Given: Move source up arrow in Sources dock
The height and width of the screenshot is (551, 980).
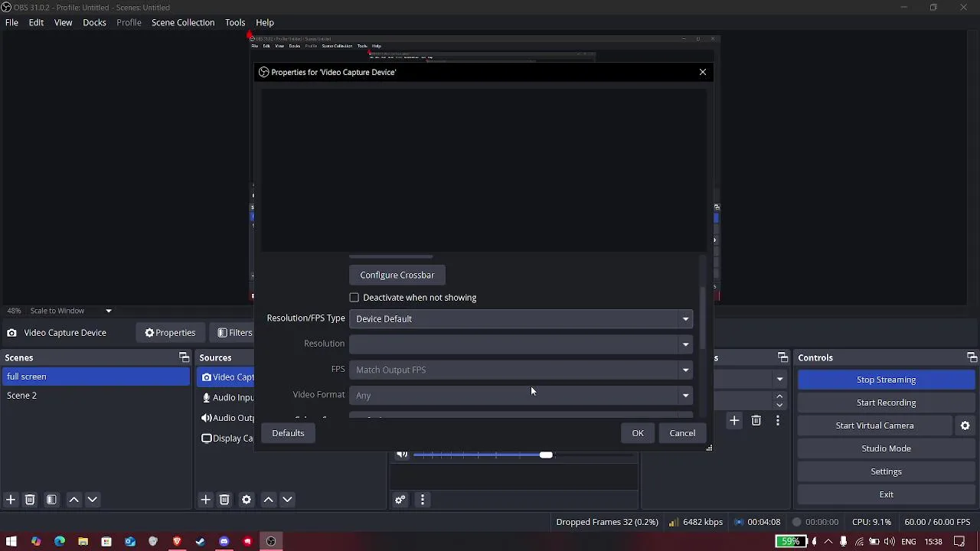Looking at the screenshot, I should pyautogui.click(x=269, y=500).
